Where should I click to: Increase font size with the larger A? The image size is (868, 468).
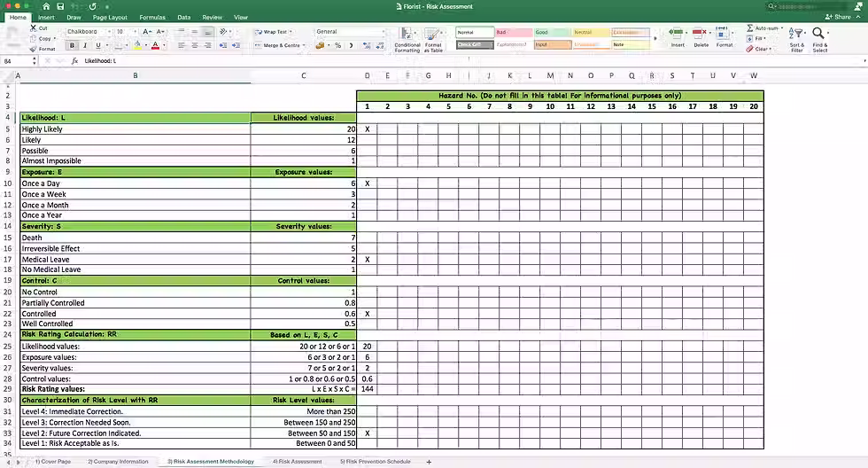[147, 32]
